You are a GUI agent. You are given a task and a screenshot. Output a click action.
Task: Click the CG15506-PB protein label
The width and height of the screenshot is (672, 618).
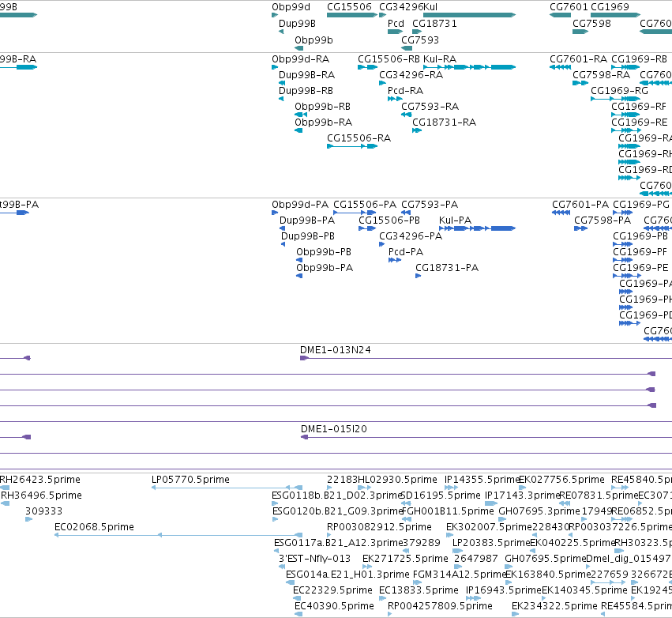pos(389,220)
